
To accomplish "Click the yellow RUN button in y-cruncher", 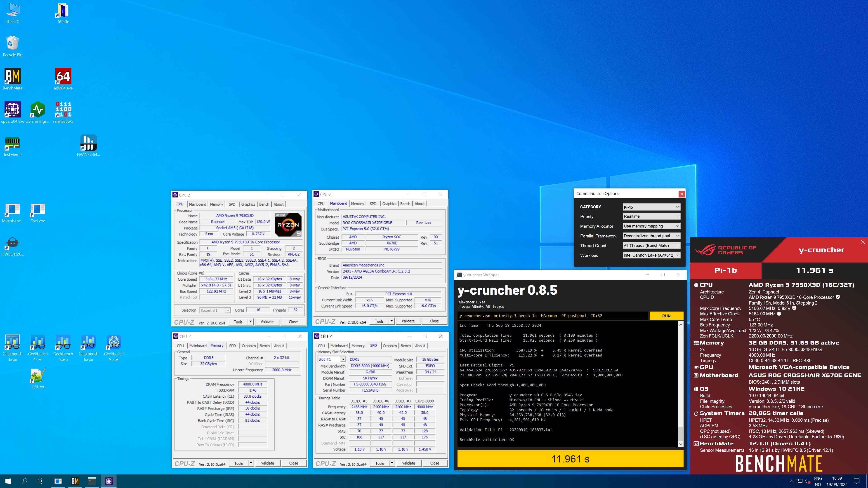I will (666, 316).
